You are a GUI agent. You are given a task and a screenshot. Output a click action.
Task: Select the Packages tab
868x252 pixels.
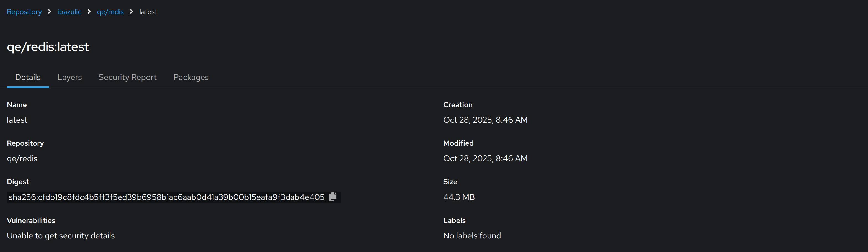coord(191,78)
